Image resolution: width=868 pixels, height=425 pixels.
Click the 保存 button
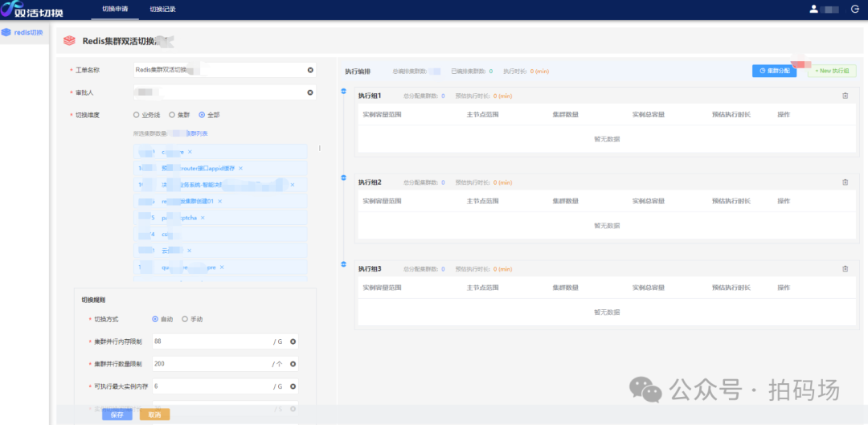click(117, 415)
